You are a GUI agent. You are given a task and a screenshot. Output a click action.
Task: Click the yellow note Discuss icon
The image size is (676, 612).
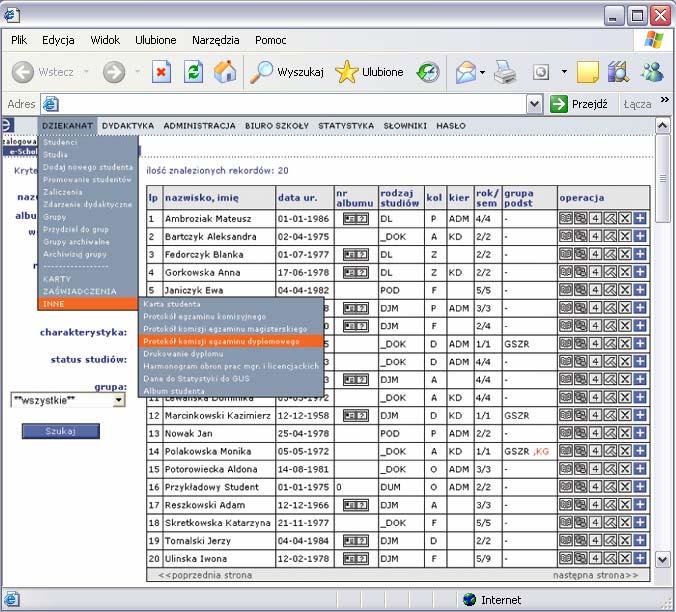point(588,72)
